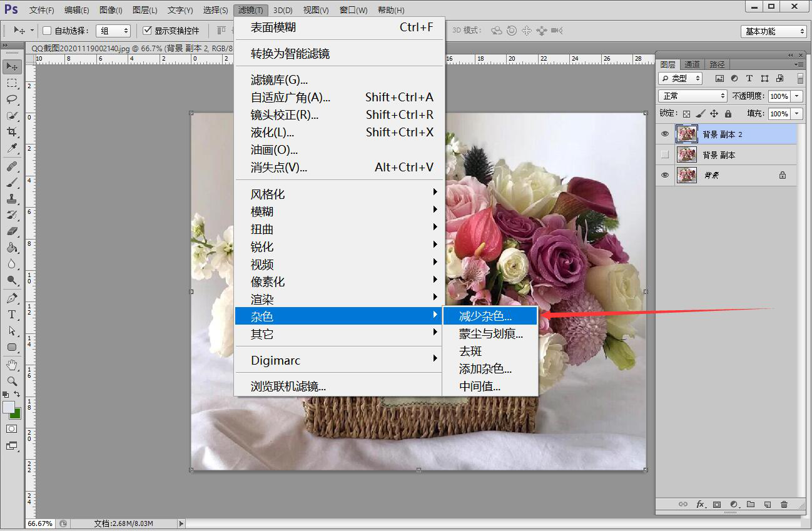Switch to the 通道 tab
812x531 pixels.
coord(692,64)
